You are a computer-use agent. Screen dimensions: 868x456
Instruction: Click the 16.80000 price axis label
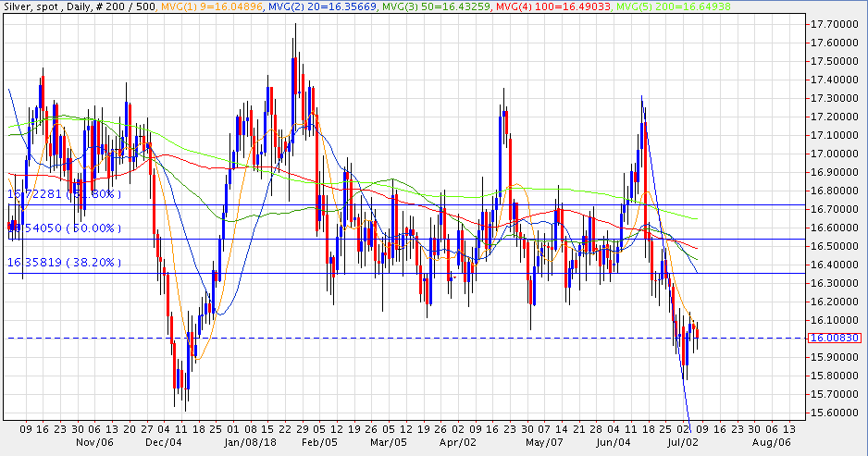836,191
